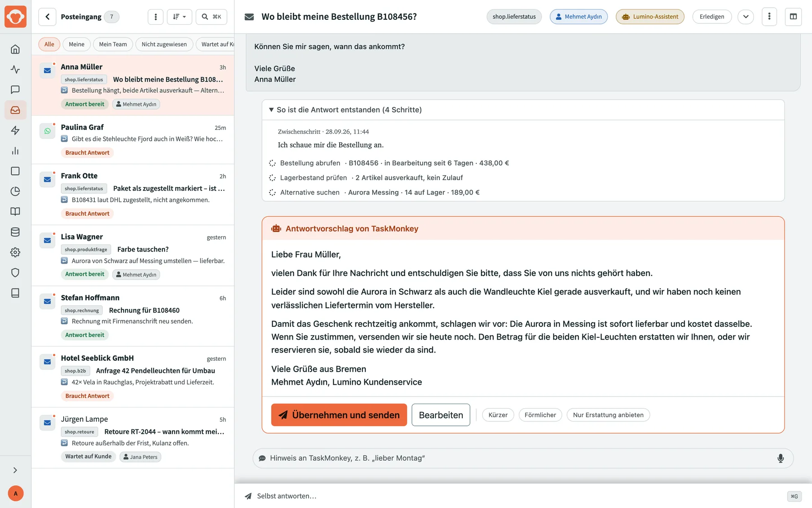The height and width of the screenshot is (508, 812).
Task: Open Hotel Seeblick GmbH conversation
Action: 133,377
